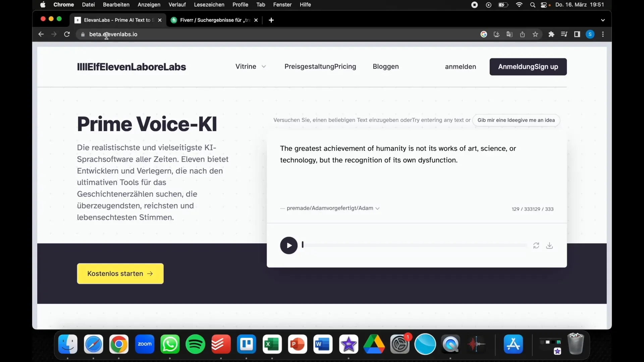Click the ElevenLabs logo

click(131, 67)
